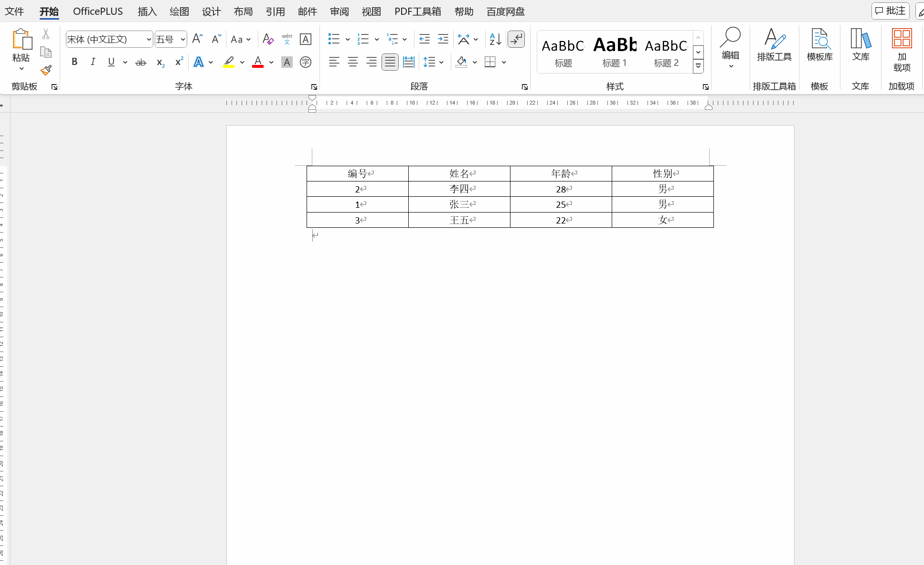The height and width of the screenshot is (565, 924).
Task: Open the 布局 ribbon tab
Action: [243, 11]
